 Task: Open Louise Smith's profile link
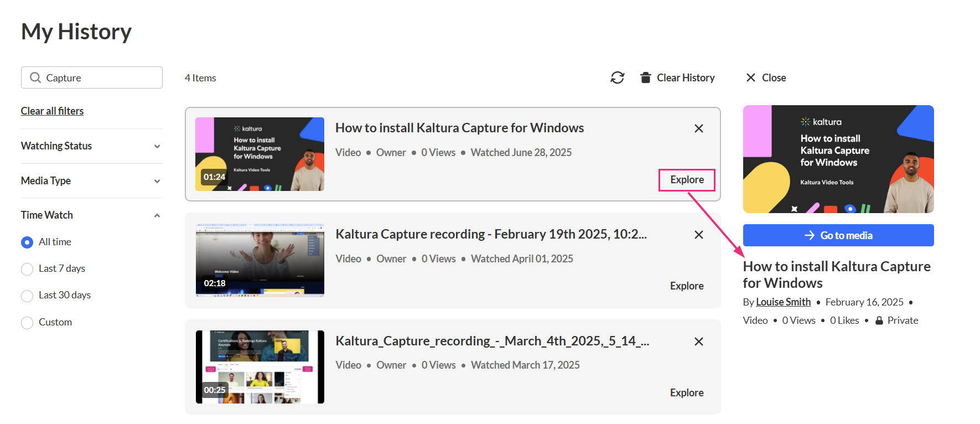(783, 302)
